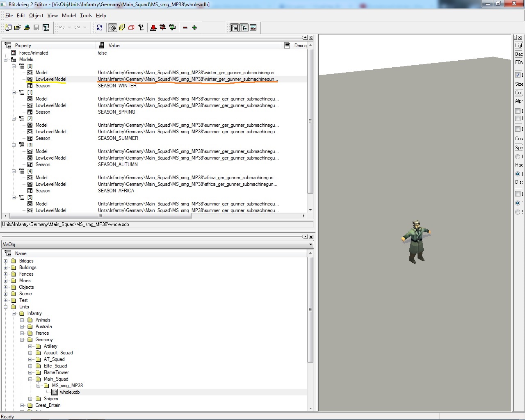Tick the checkbox above the Cou label
The height and width of the screenshot is (420, 525).
518,129
